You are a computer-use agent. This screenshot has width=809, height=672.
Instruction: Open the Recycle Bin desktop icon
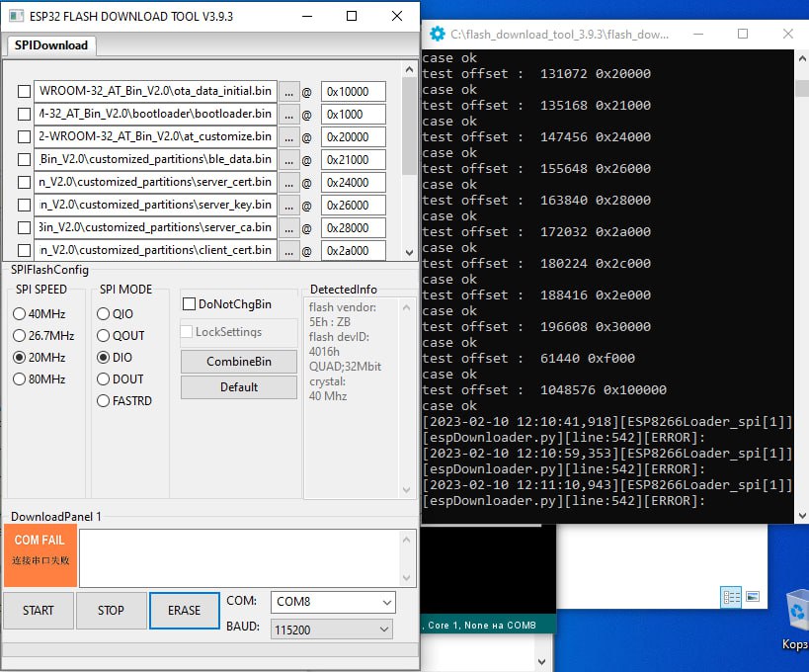tap(797, 620)
